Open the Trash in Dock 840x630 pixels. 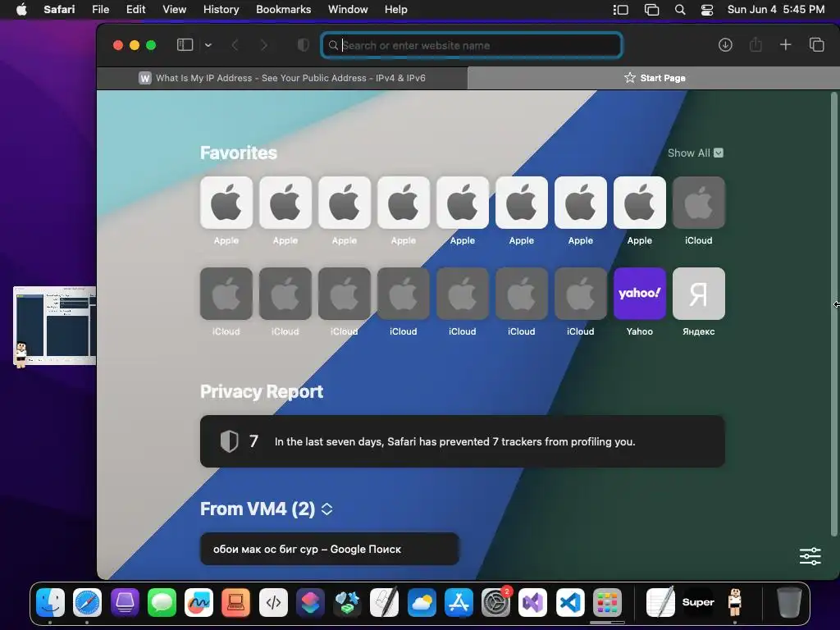[x=788, y=603]
